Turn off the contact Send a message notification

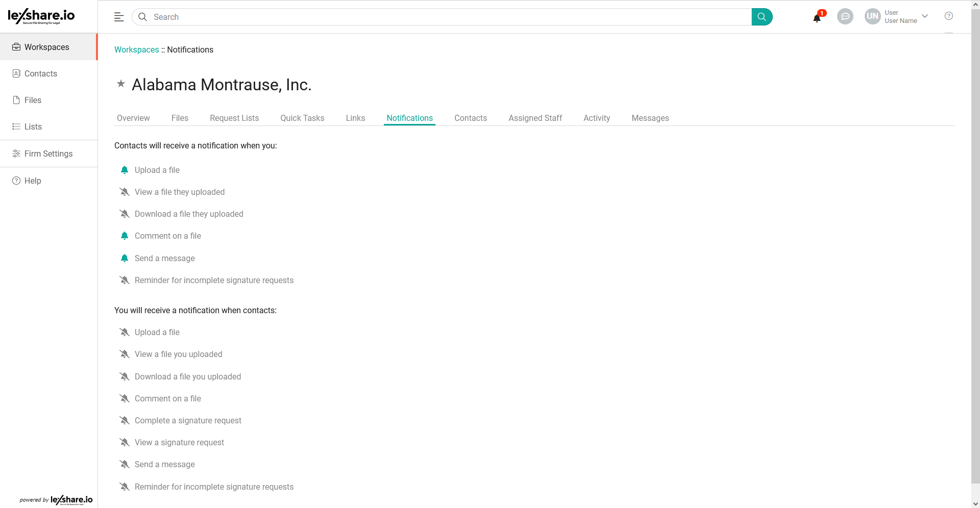pos(125,259)
